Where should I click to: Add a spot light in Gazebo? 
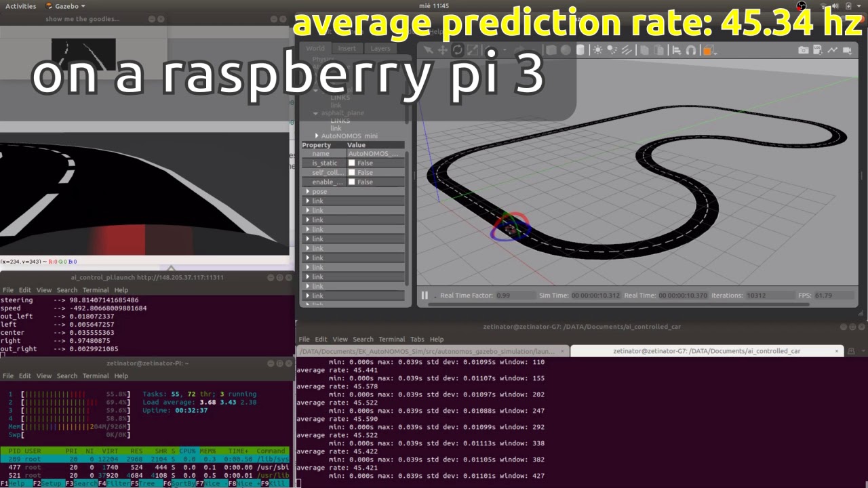[x=612, y=49]
